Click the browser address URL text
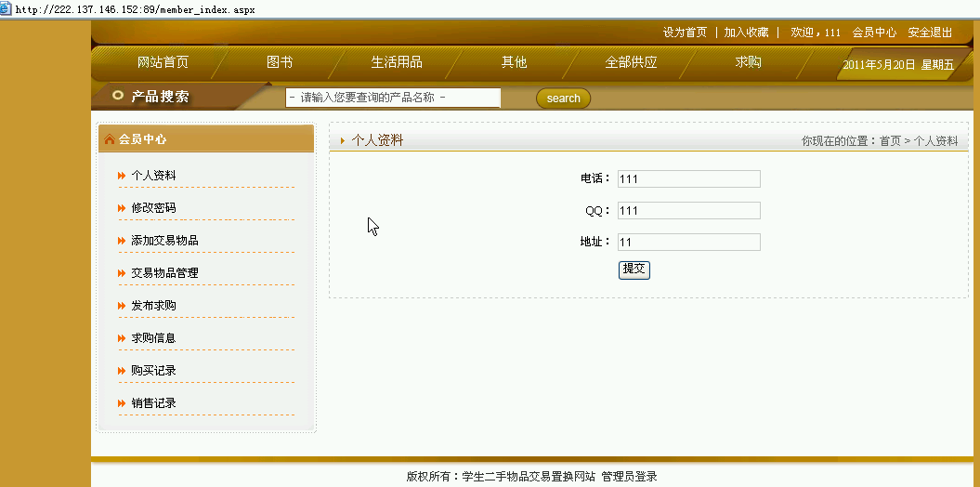The image size is (980, 487). pyautogui.click(x=135, y=10)
